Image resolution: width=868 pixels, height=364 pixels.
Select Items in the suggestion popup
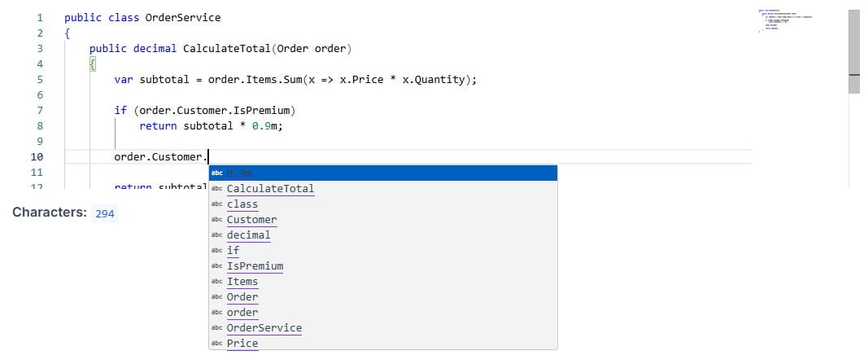click(x=382, y=282)
